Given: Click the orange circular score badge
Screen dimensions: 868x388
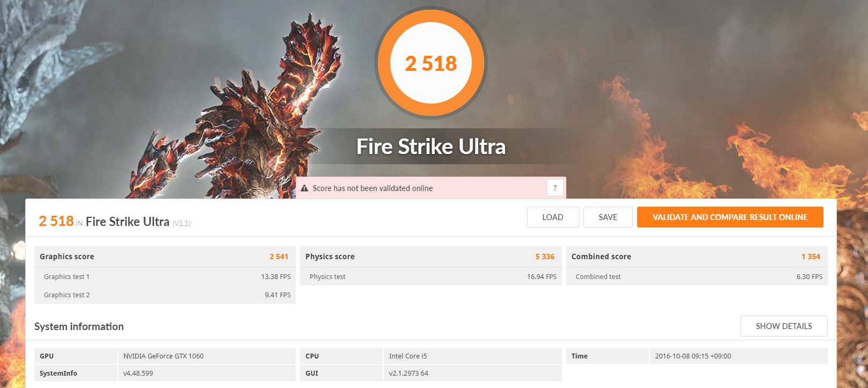Looking at the screenshot, I should coord(431,63).
